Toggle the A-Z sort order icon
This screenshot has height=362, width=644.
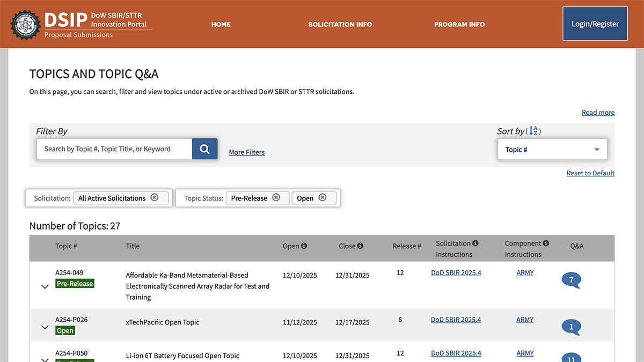533,131
